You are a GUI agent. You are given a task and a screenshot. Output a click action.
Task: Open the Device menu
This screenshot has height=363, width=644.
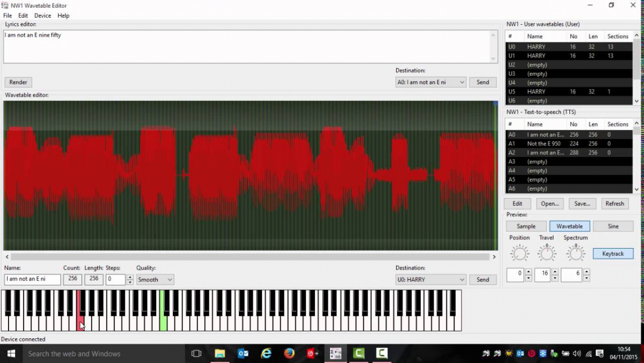[x=42, y=16]
